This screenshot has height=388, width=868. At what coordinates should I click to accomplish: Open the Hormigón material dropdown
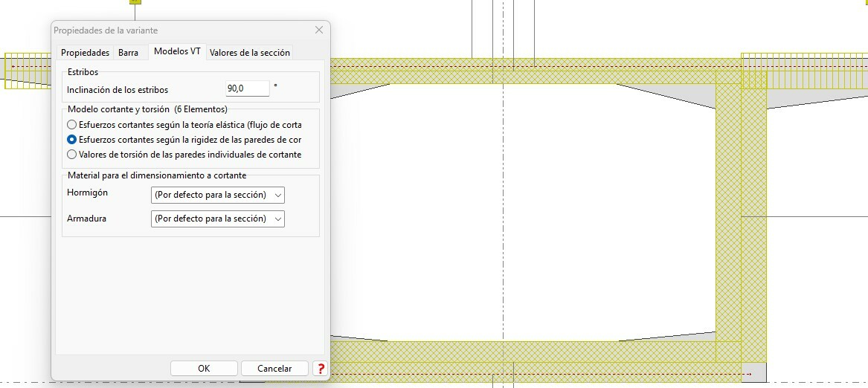217,195
